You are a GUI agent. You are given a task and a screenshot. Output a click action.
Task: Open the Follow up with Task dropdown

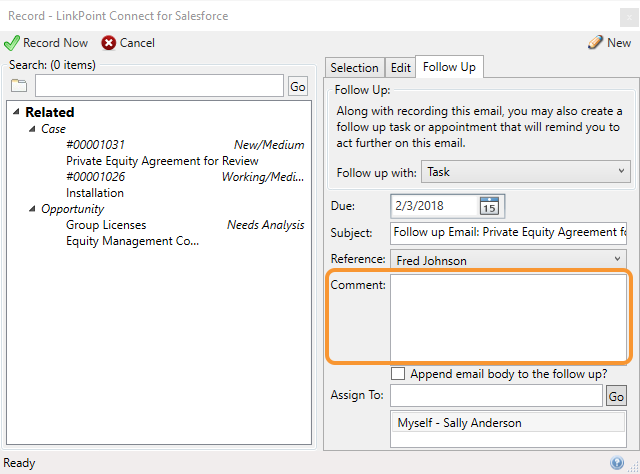coord(526,172)
